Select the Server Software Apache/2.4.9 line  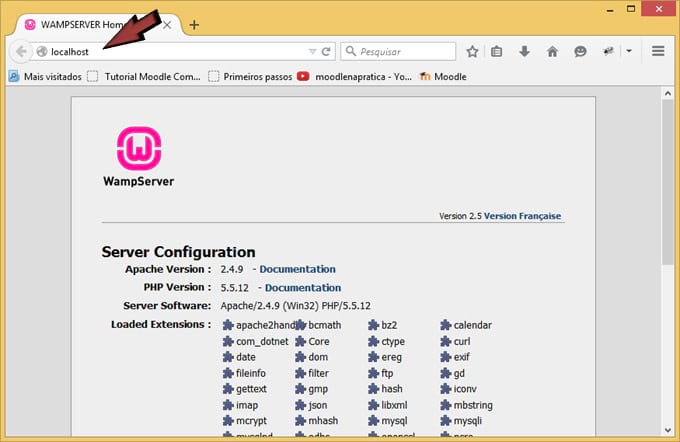[x=295, y=306]
